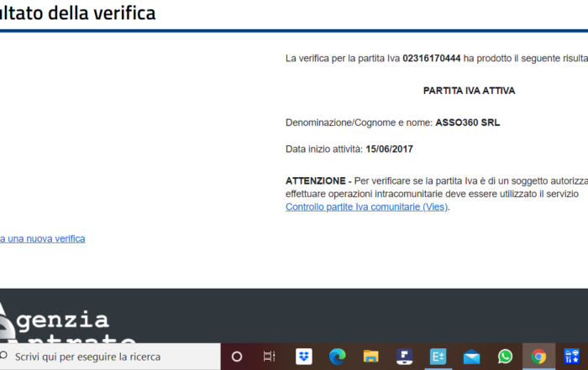This screenshot has height=370, width=588.
Task: Click the bold ATTENZIONE label
Action: point(315,181)
